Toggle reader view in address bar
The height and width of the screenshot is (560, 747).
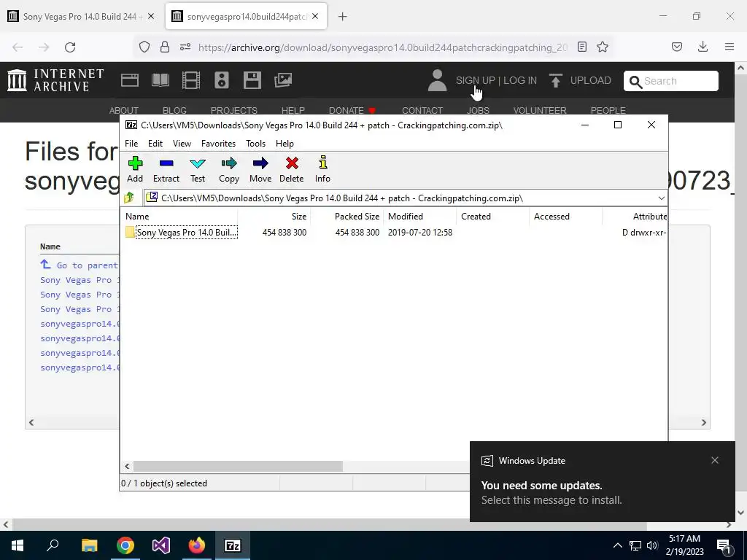tap(582, 47)
